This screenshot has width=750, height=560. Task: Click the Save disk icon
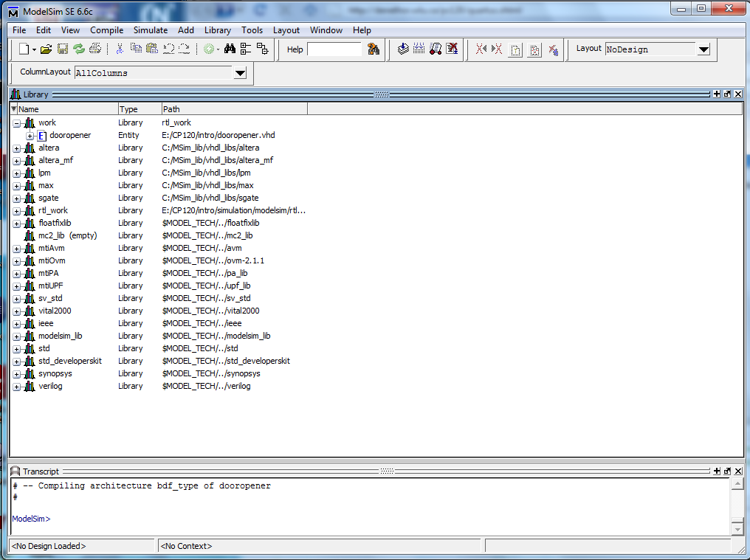[63, 49]
